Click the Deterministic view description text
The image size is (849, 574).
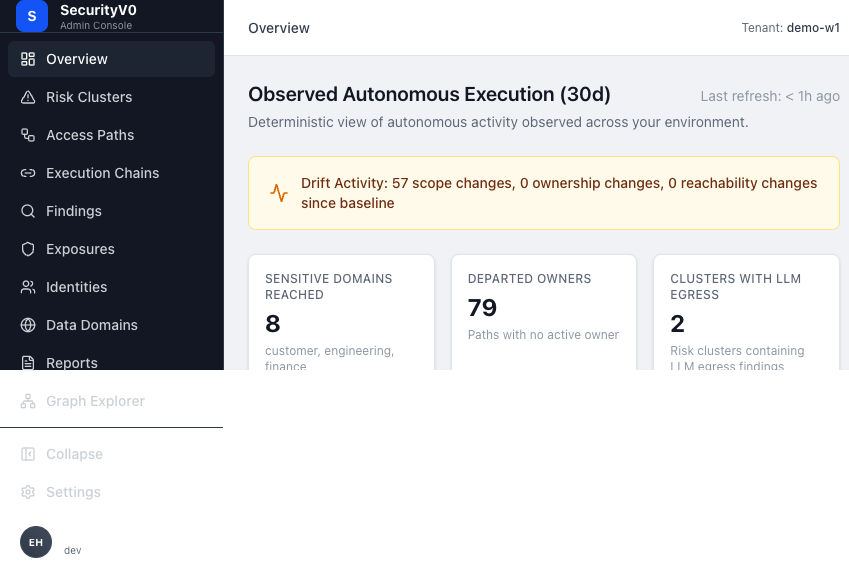(498, 122)
